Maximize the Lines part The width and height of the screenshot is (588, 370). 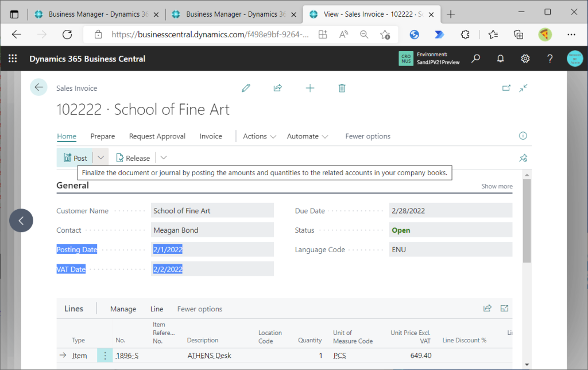(x=504, y=309)
